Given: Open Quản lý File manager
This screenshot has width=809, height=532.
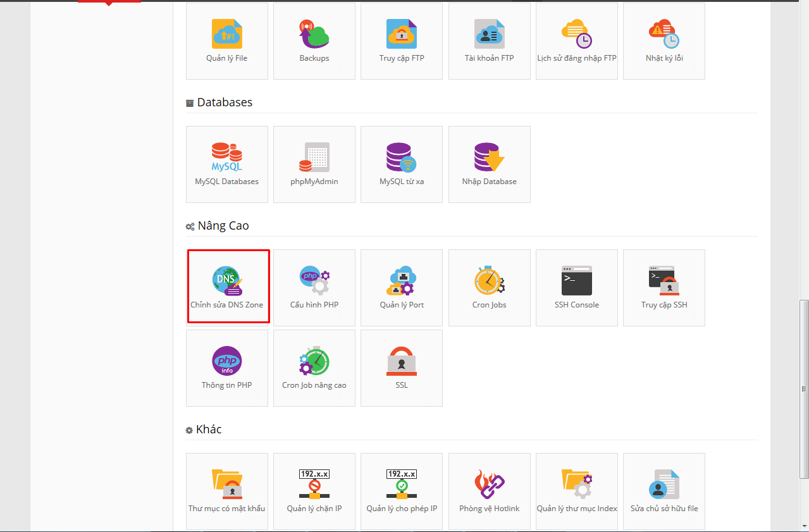Looking at the screenshot, I should pos(227,41).
